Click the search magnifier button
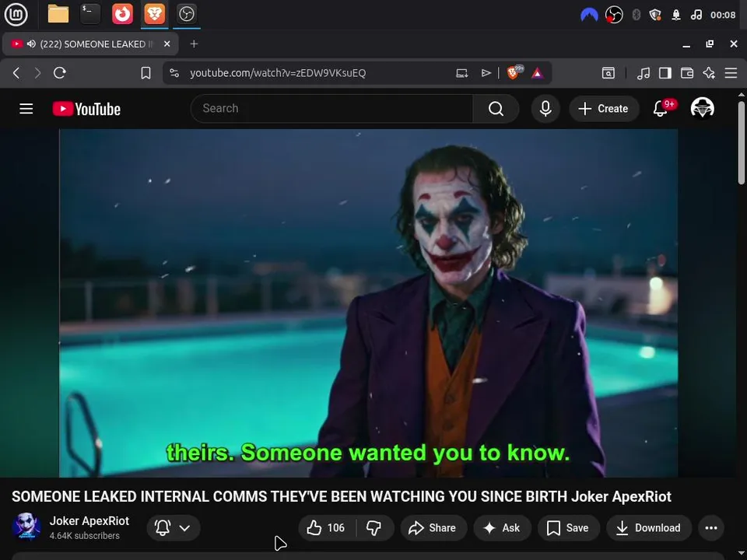Viewport: 747px width, 560px height. point(496,109)
